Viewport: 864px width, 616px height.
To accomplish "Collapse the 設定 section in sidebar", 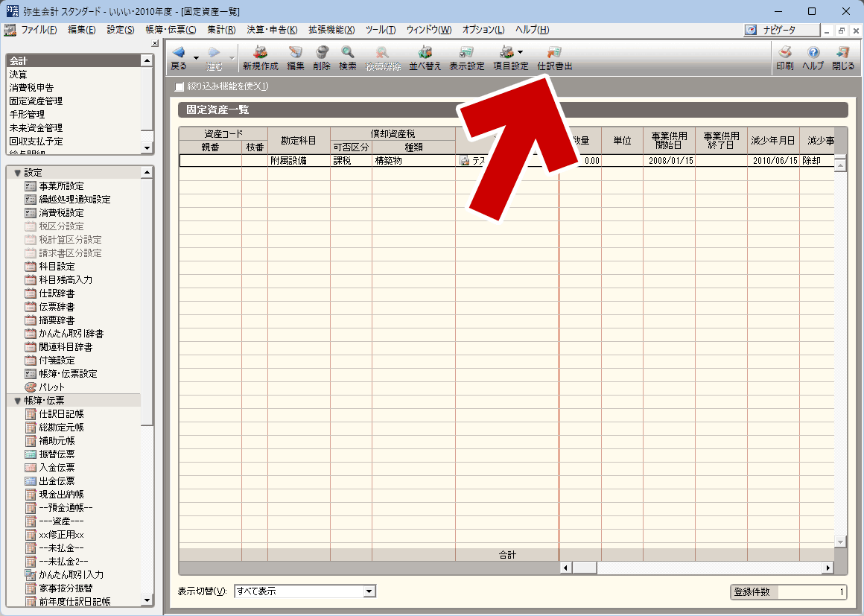I will point(18,173).
